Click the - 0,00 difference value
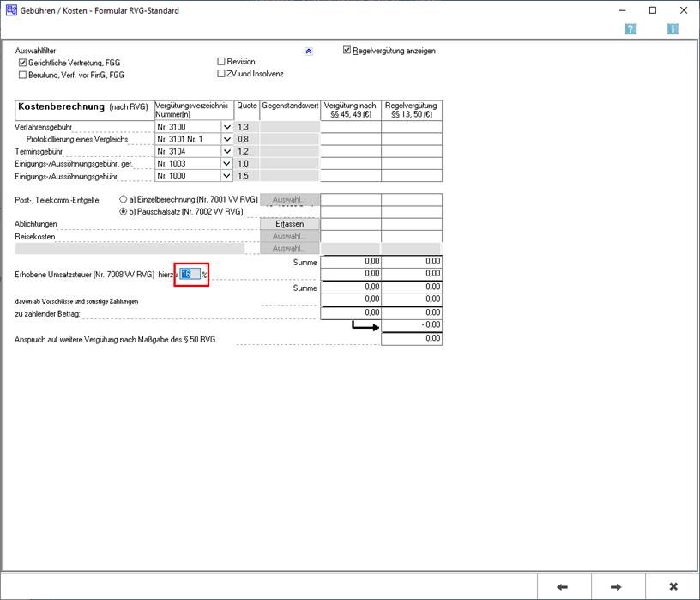This screenshot has height=600, width=700. 412,324
